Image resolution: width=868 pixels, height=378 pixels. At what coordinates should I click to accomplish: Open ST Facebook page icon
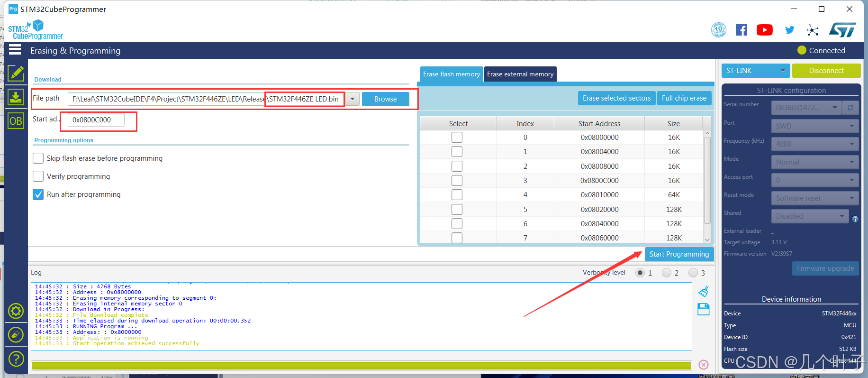pos(741,30)
